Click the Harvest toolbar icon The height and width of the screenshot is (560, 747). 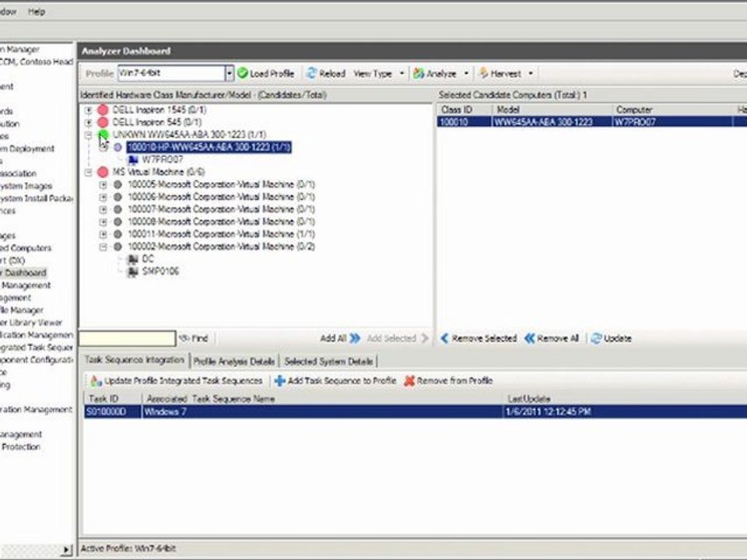483,73
